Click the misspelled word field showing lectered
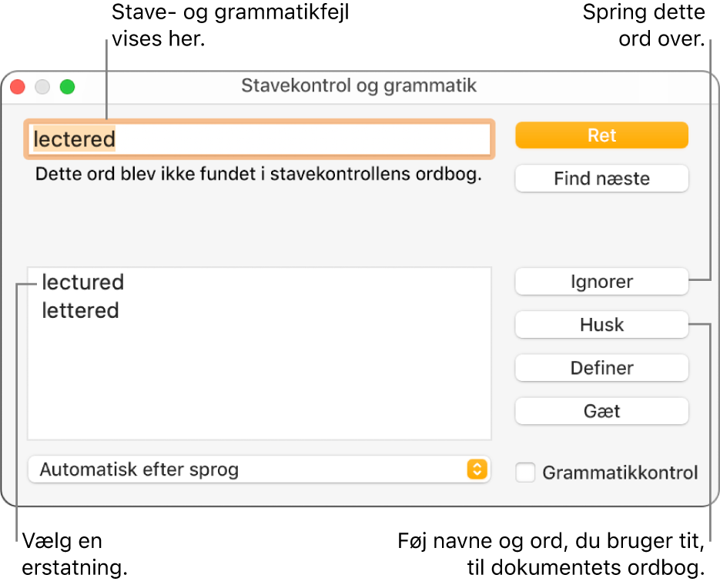The height and width of the screenshot is (588, 720). [260, 139]
